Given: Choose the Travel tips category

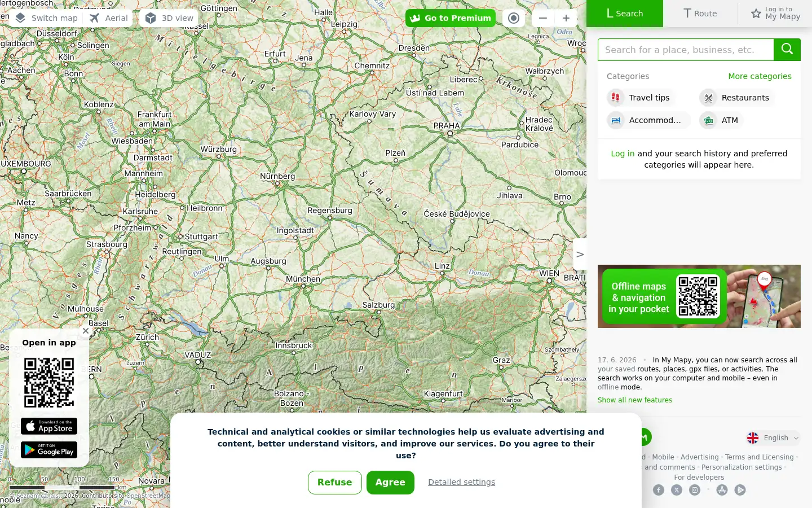Looking at the screenshot, I should click(x=641, y=98).
